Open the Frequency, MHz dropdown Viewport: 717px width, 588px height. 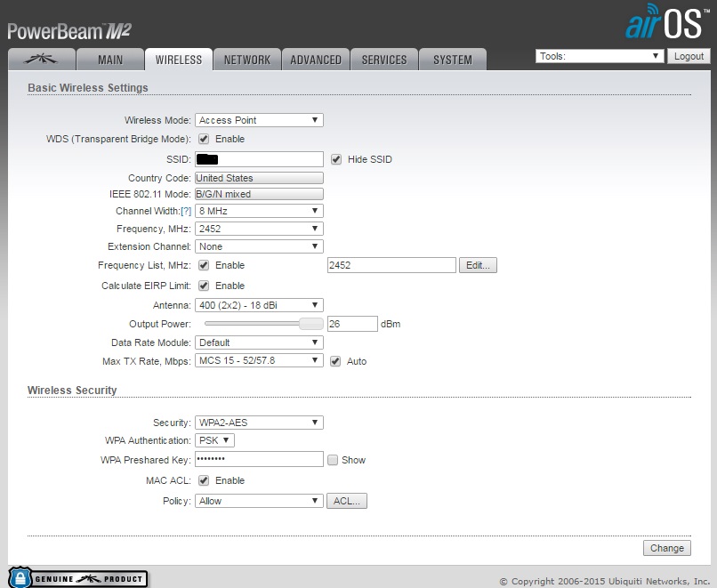(x=259, y=229)
